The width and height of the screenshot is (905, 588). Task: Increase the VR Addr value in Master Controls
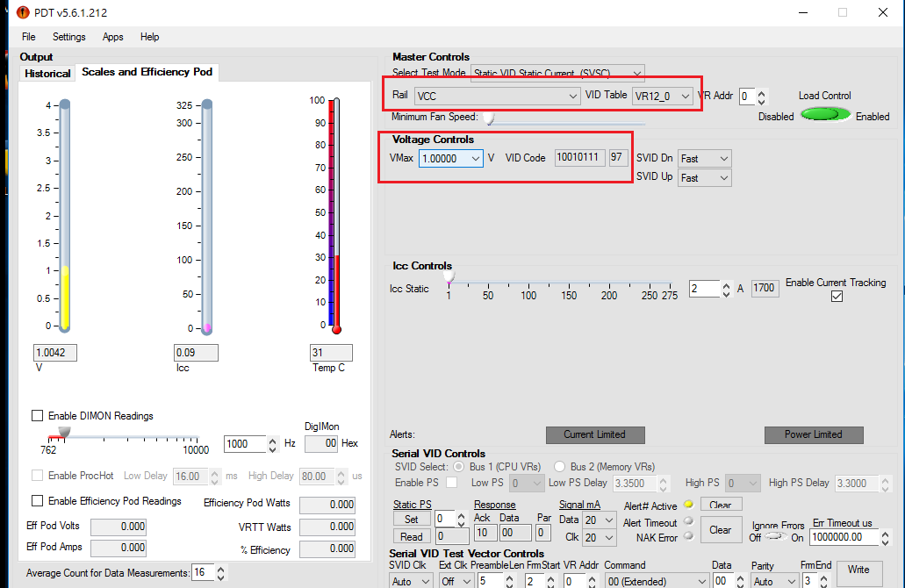[762, 92]
